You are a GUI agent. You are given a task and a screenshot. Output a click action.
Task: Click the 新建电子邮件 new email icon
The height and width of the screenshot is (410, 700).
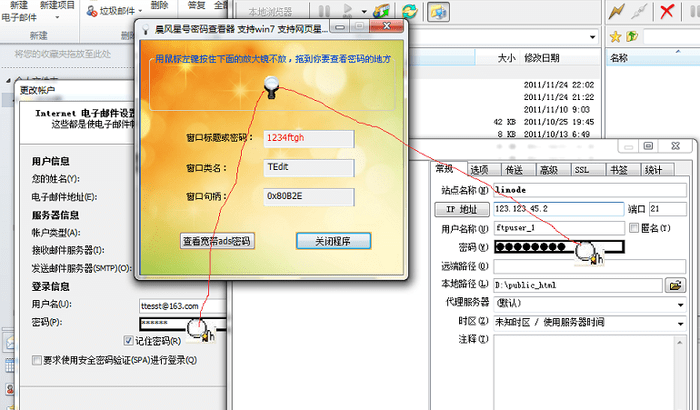tap(20, 10)
